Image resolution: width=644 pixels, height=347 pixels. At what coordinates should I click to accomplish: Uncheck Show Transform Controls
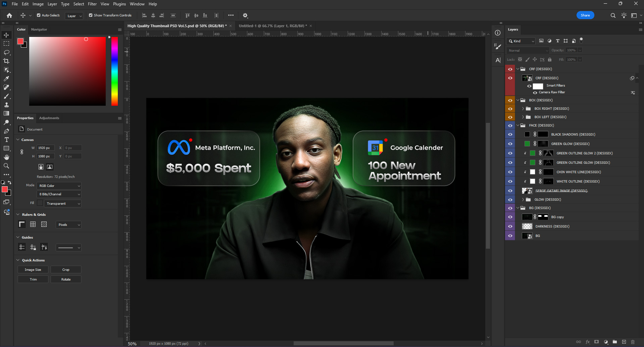[x=91, y=15]
